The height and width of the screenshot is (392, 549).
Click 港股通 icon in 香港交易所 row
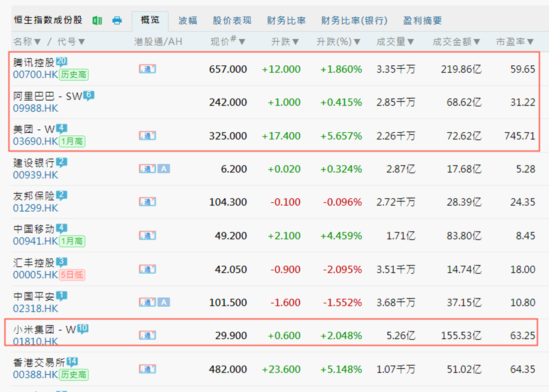pyautogui.click(x=148, y=369)
